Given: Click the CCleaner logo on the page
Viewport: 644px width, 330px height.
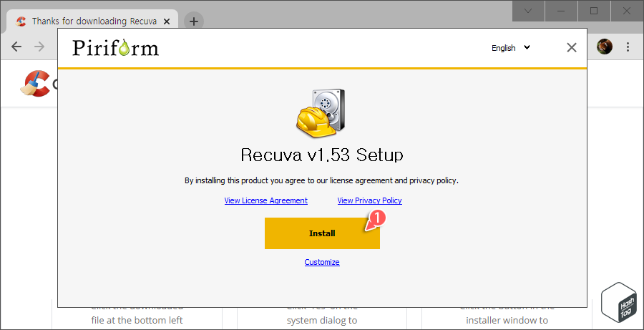Looking at the screenshot, I should tap(35, 84).
